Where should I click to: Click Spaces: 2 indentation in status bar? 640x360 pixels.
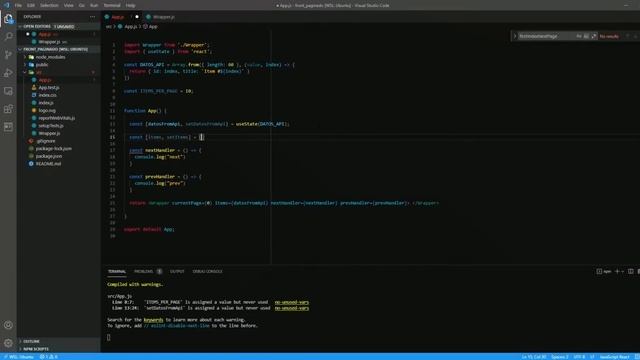point(560,357)
